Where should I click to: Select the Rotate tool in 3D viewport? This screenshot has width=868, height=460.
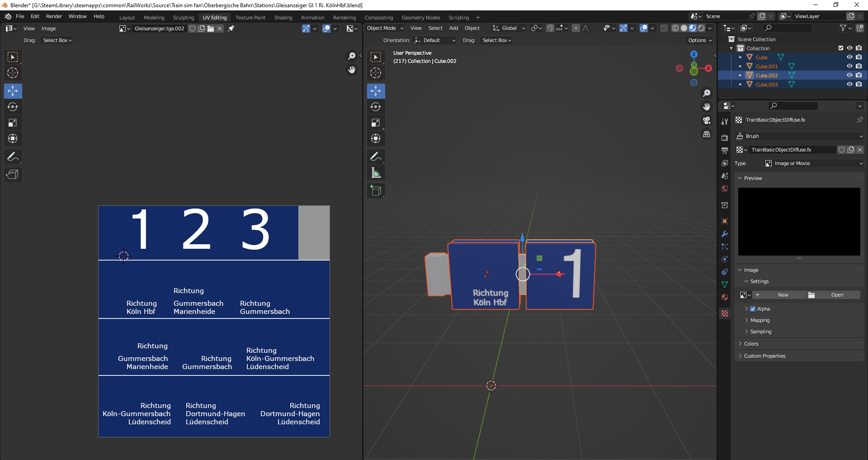(376, 107)
